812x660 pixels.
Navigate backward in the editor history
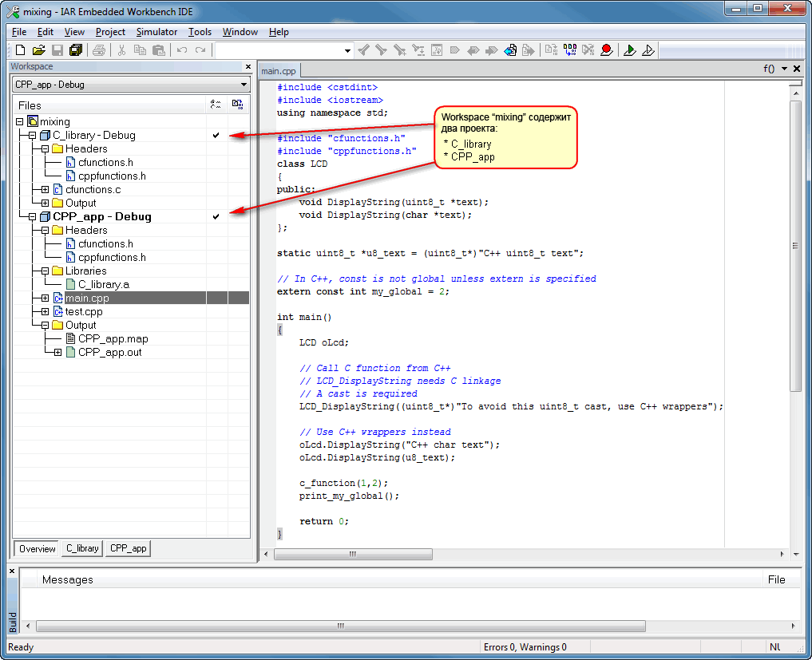click(x=510, y=50)
